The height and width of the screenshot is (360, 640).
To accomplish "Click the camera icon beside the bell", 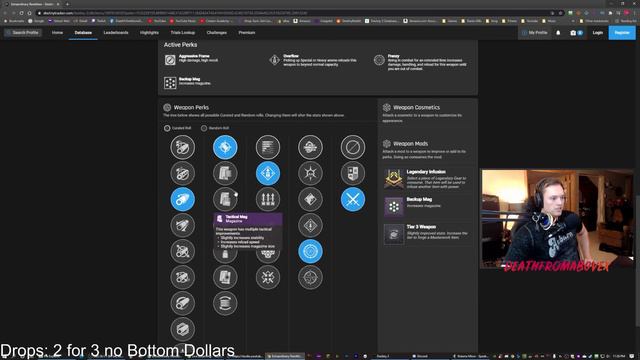I will point(573,33).
